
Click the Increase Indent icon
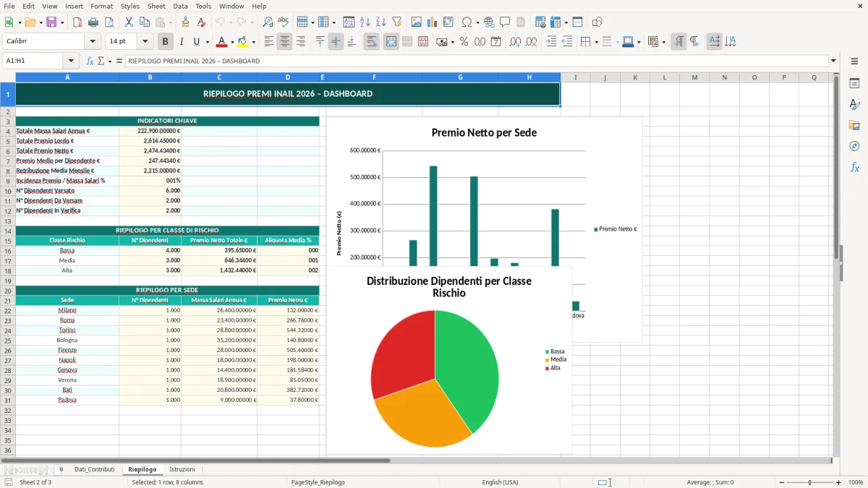tap(551, 42)
